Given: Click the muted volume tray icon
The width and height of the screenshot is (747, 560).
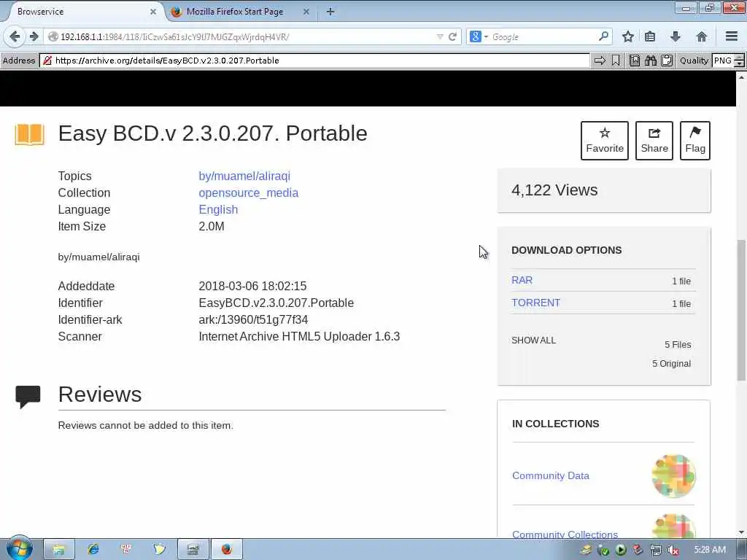Looking at the screenshot, I should click(x=673, y=550).
